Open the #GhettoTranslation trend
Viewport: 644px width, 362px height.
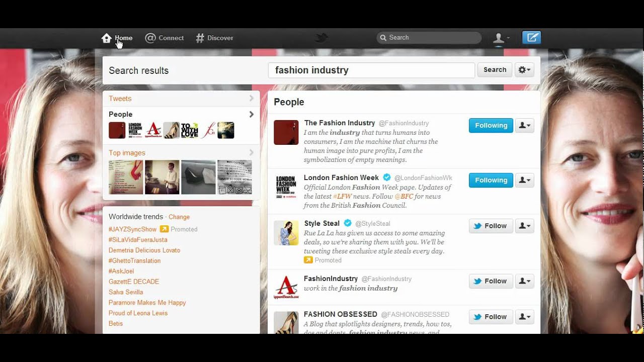135,261
